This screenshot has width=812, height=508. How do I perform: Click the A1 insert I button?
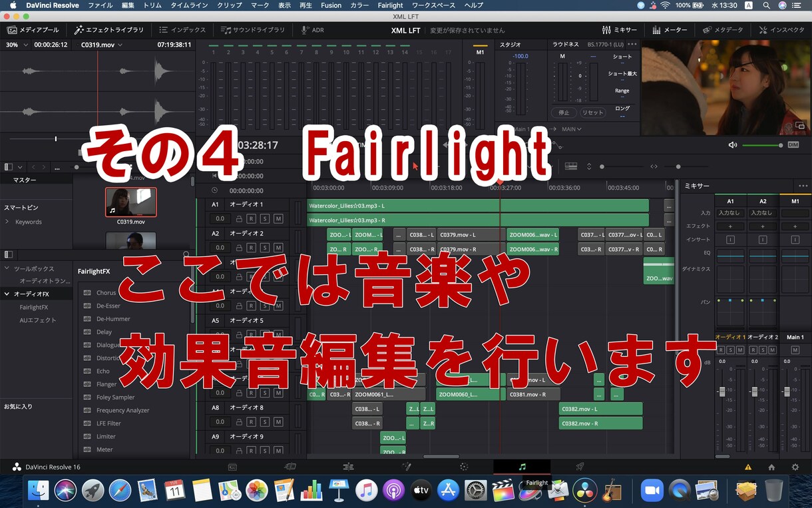(730, 240)
